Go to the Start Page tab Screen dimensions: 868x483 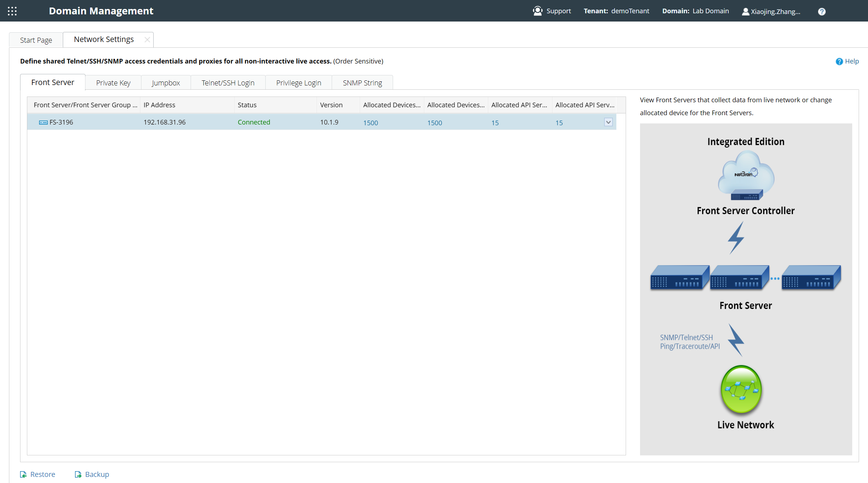pyautogui.click(x=36, y=40)
